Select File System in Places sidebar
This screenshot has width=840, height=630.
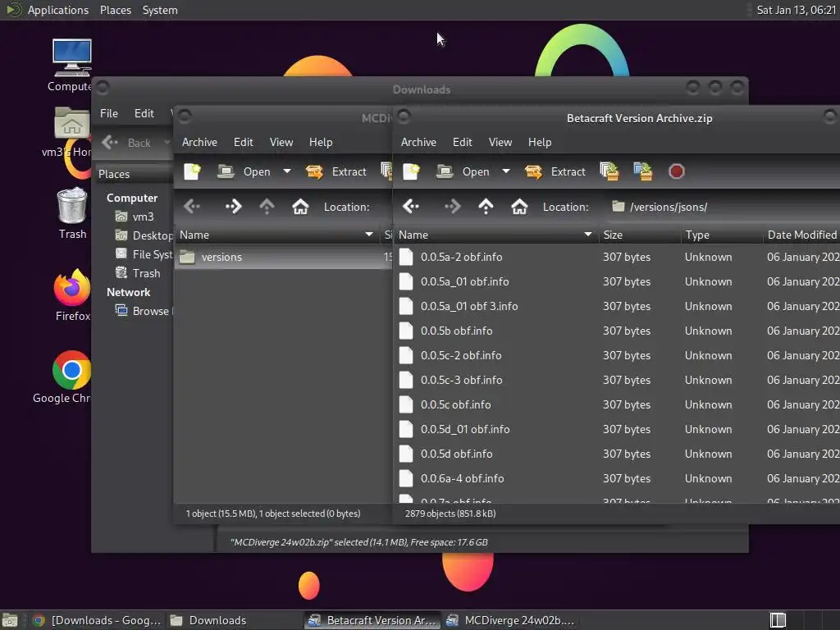[x=144, y=254]
